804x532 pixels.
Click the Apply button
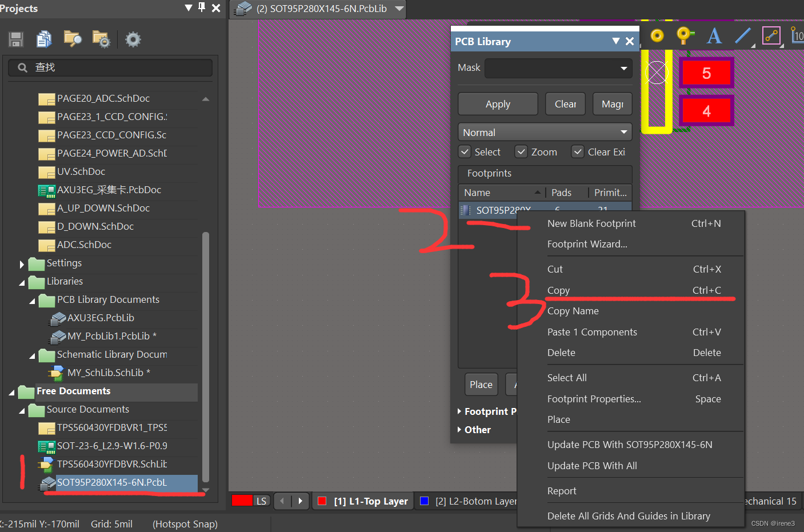point(498,104)
